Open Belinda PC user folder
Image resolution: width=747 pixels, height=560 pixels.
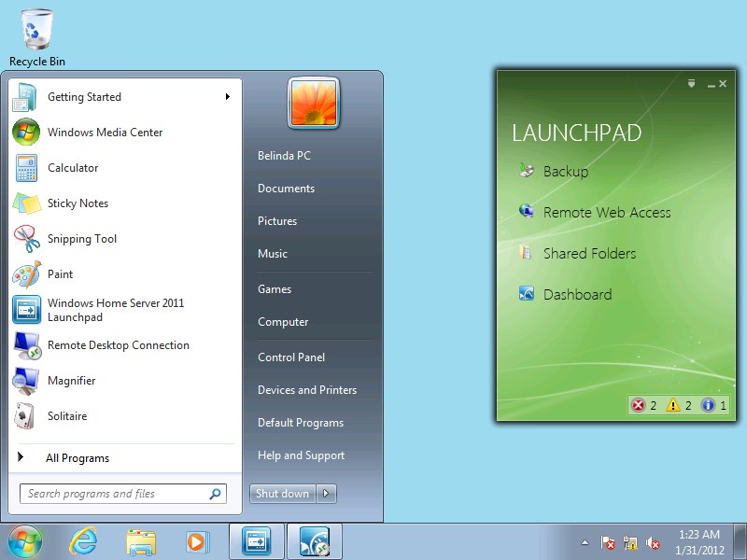(x=284, y=156)
